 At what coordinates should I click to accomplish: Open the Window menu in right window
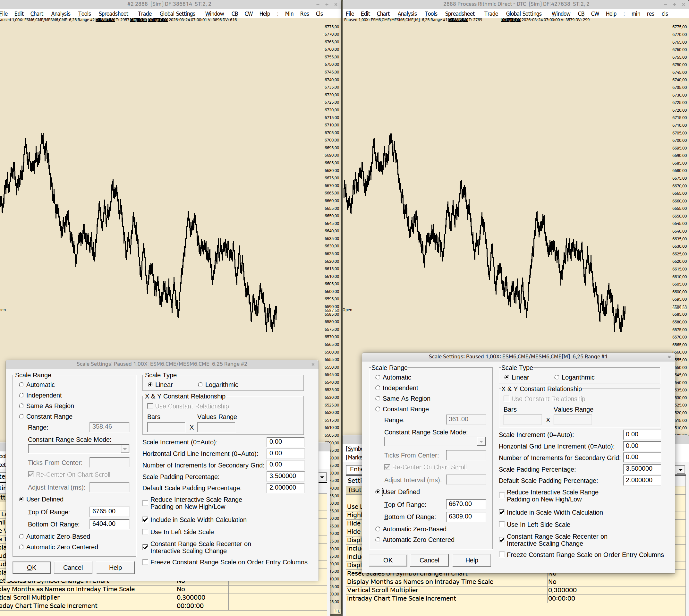(x=561, y=13)
